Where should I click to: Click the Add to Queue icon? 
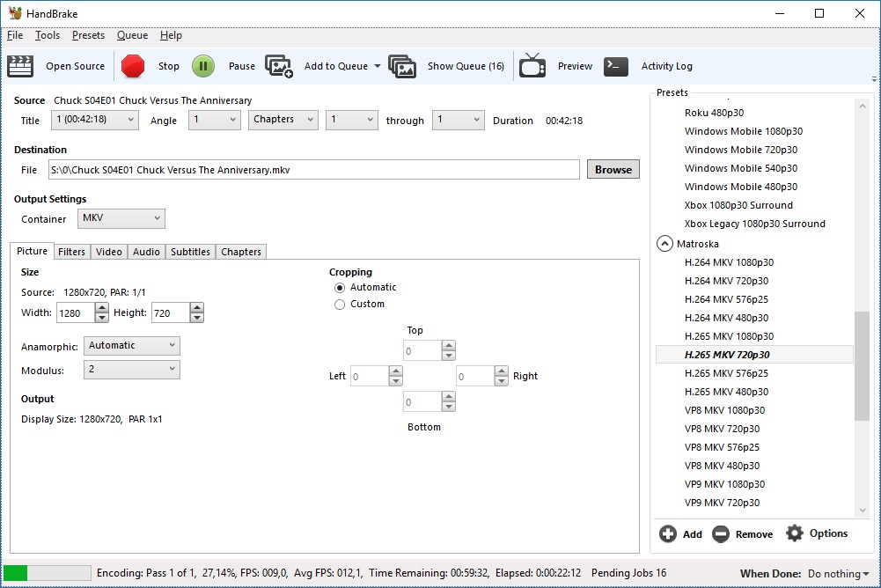(279, 66)
